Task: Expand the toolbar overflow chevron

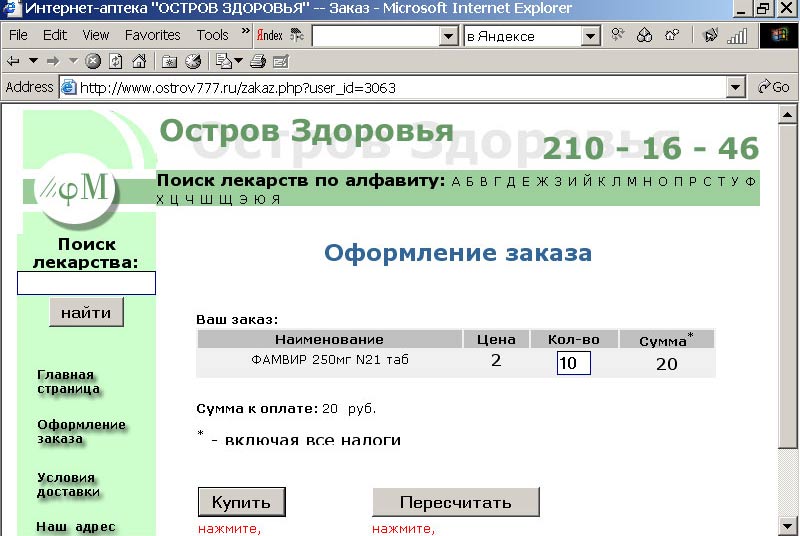Action: pos(245,31)
